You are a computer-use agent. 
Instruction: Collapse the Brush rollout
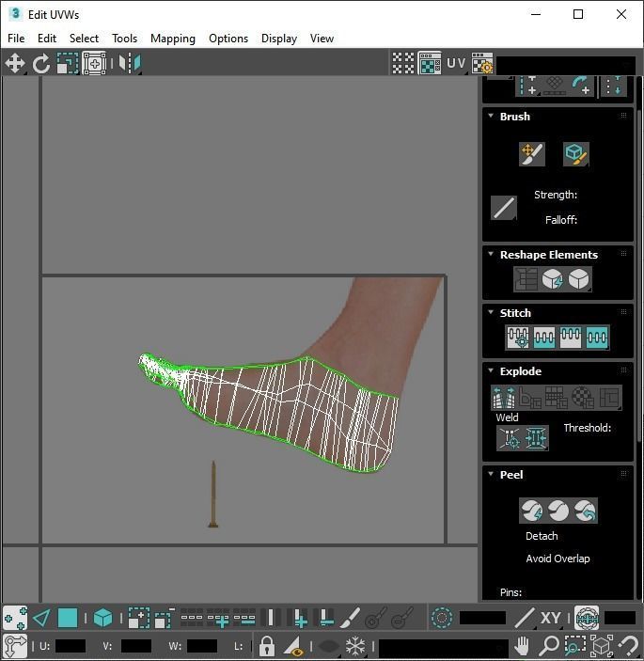[x=491, y=116]
